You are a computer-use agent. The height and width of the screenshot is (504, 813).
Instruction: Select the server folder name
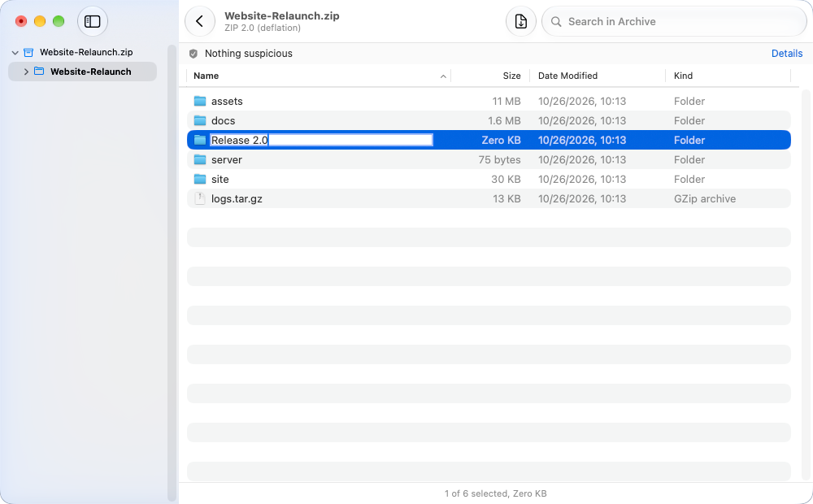tap(227, 159)
